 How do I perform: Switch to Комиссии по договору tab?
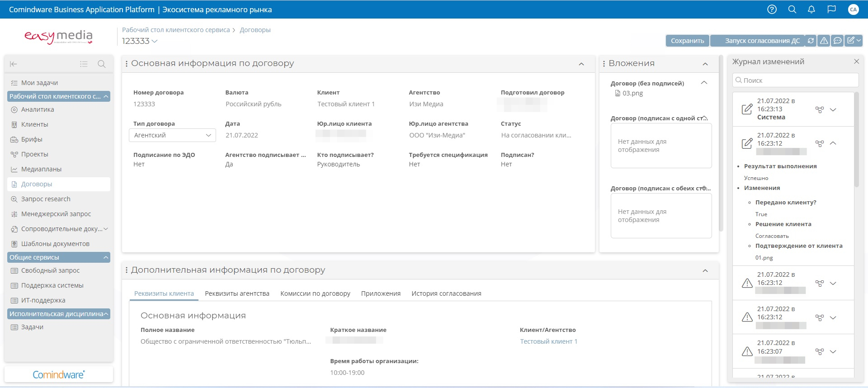[x=315, y=293]
